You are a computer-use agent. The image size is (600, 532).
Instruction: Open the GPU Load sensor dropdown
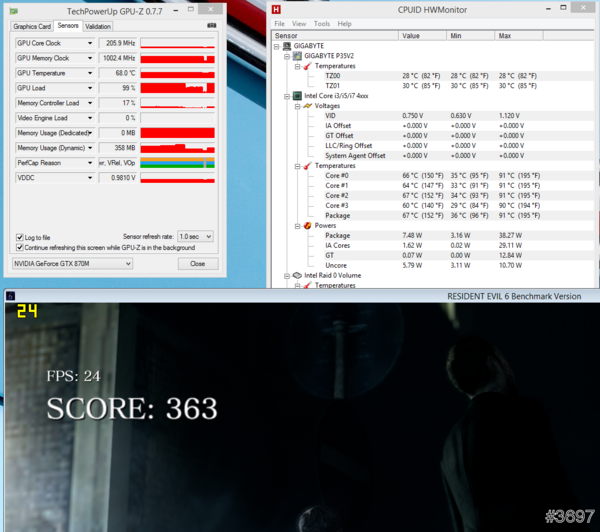90,88
